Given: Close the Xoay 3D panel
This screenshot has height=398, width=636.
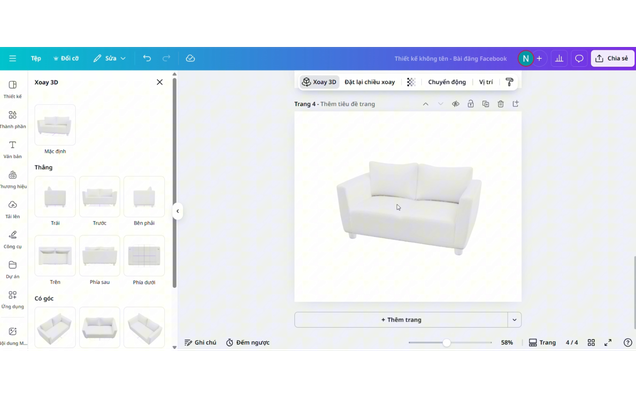Looking at the screenshot, I should (x=160, y=82).
